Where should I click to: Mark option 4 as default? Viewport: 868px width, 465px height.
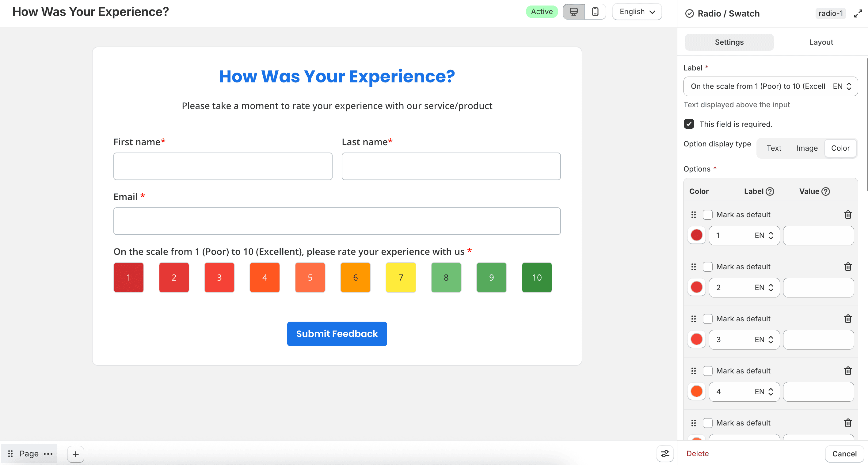coord(707,371)
